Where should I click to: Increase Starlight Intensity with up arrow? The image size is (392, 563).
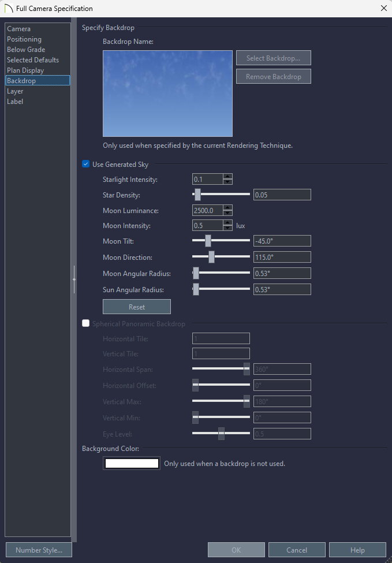click(228, 177)
